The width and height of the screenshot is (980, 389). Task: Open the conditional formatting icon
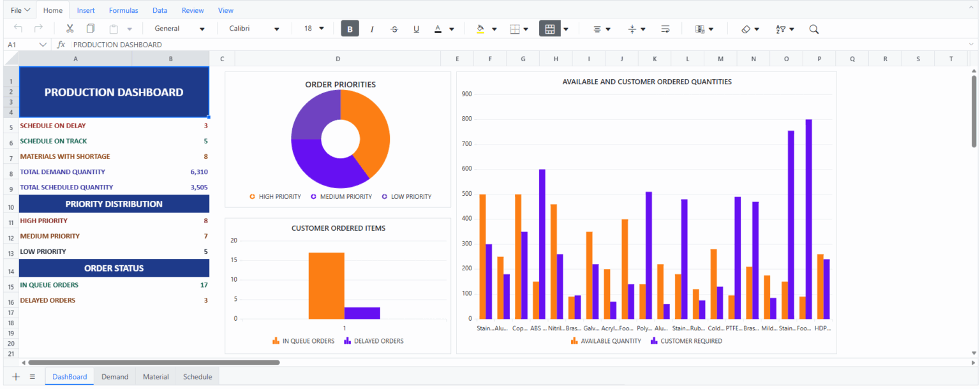(x=700, y=29)
